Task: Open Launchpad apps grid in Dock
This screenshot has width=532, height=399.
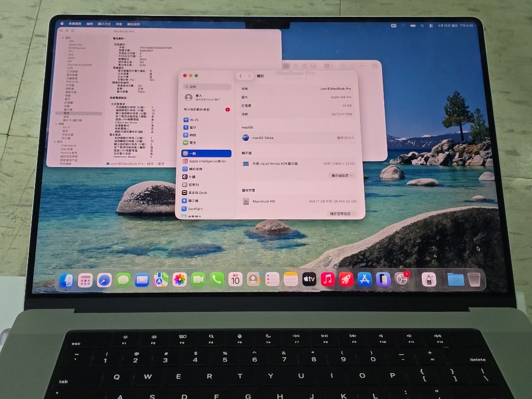Action: [85, 281]
